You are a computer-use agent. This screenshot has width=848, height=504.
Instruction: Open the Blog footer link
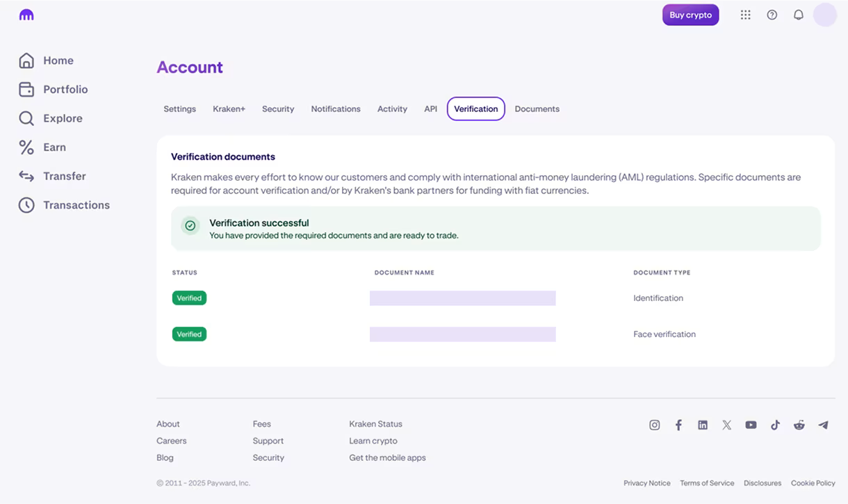pos(165,457)
